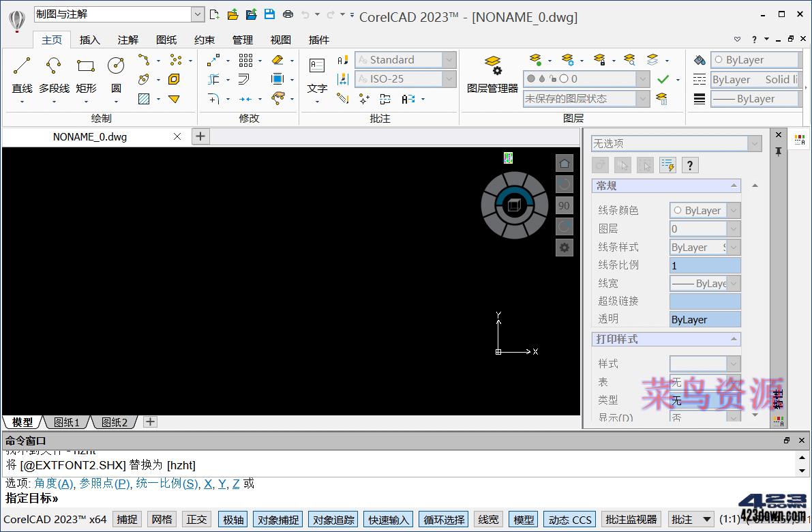
Task: Click the pattern array tool in 修改 panel
Action: click(x=246, y=61)
